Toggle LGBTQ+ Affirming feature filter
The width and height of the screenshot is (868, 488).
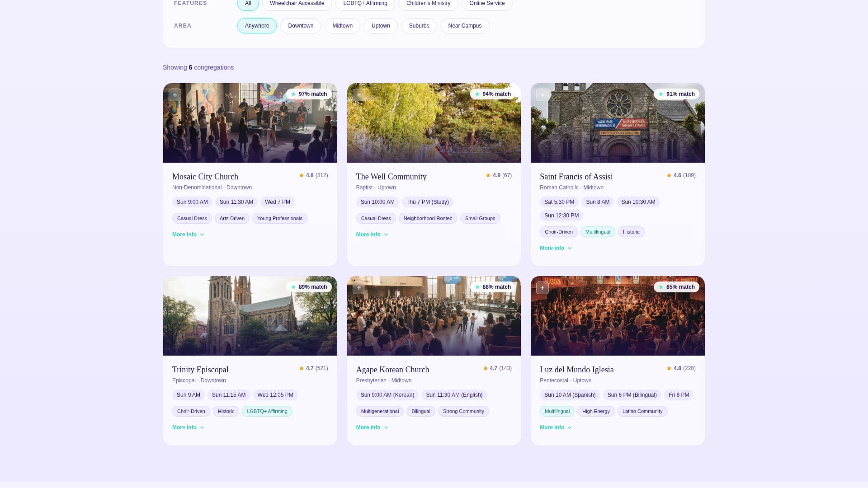click(365, 4)
